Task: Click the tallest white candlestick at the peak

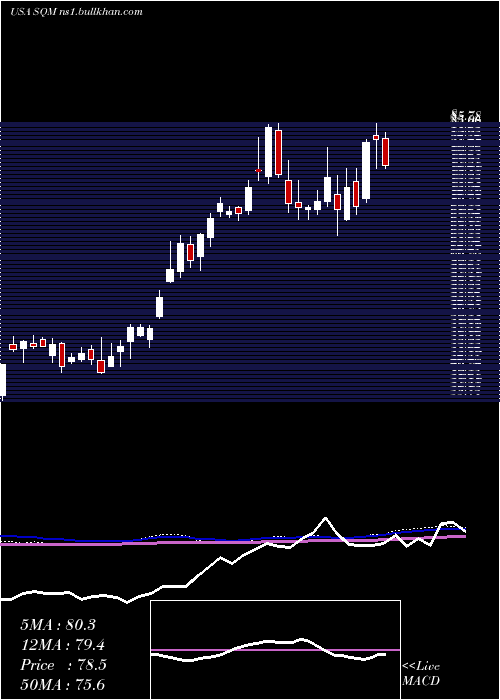Action: [x=268, y=152]
